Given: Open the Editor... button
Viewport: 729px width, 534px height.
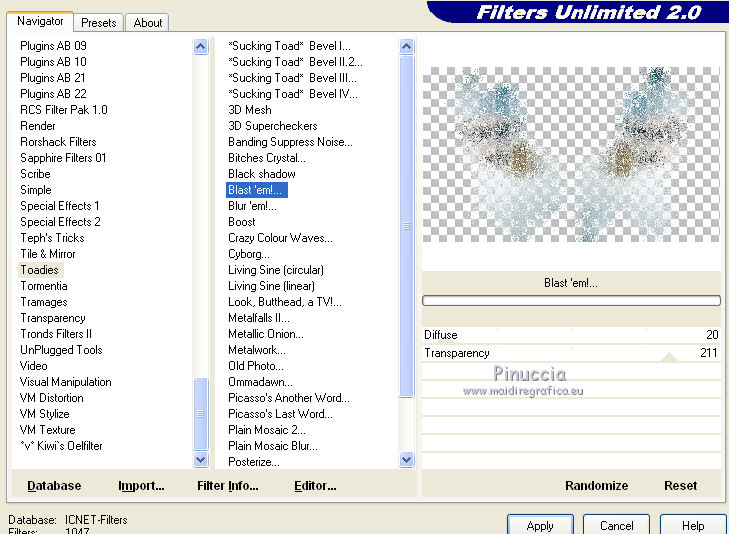Looking at the screenshot, I should coord(315,486).
